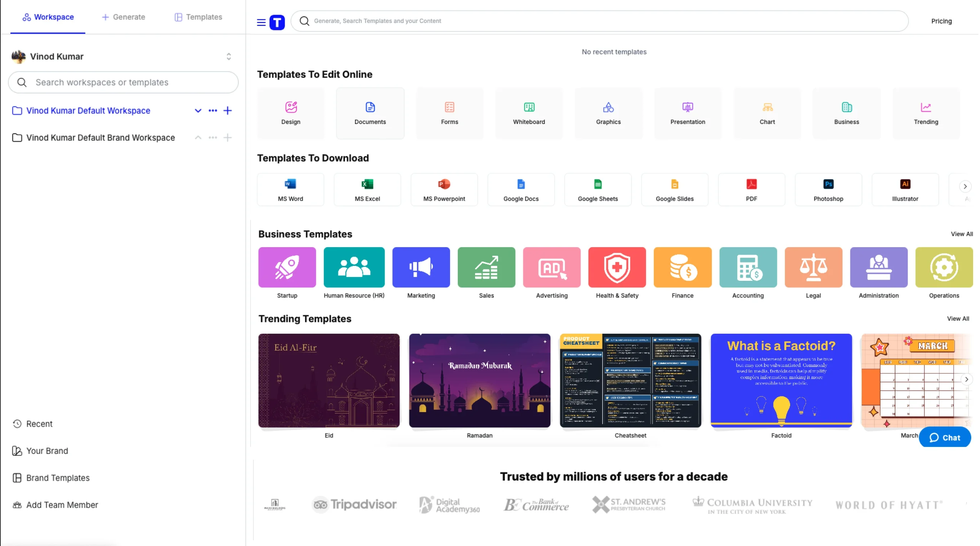Screen dimensions: 980x546
Task: View all Trending Templates
Action: coord(958,318)
